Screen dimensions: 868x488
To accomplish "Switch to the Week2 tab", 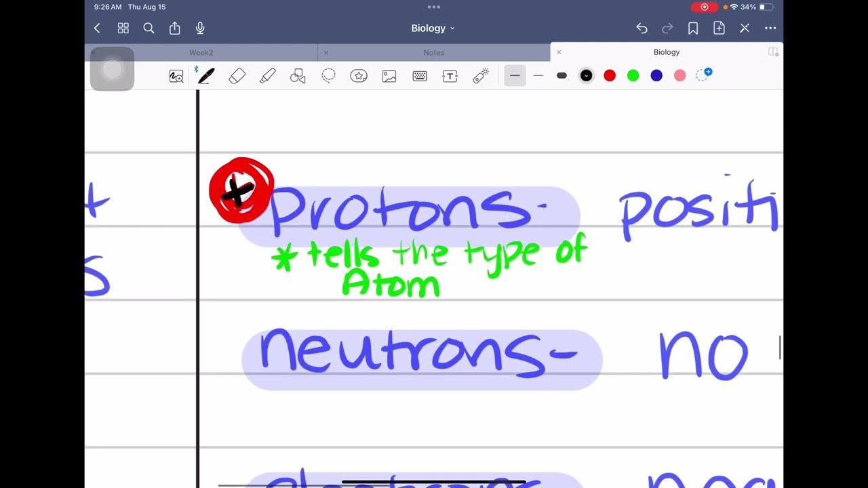I will [x=201, y=52].
